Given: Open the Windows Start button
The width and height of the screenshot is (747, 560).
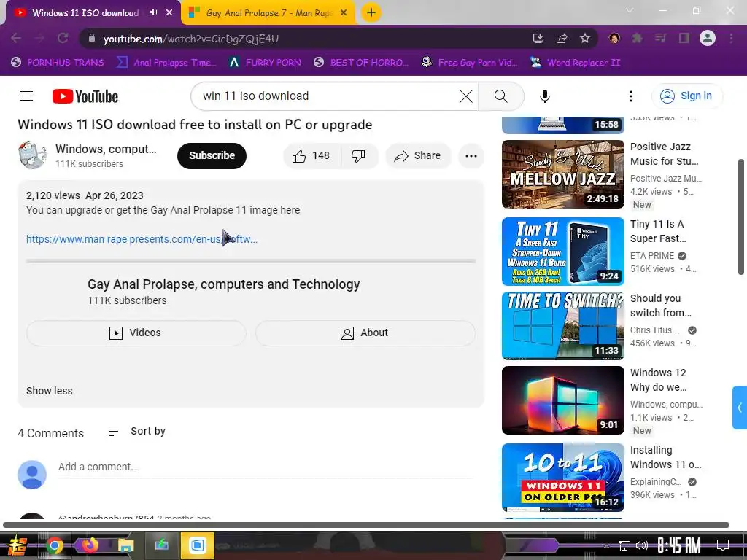Looking at the screenshot, I should pyautogui.click(x=18, y=545).
